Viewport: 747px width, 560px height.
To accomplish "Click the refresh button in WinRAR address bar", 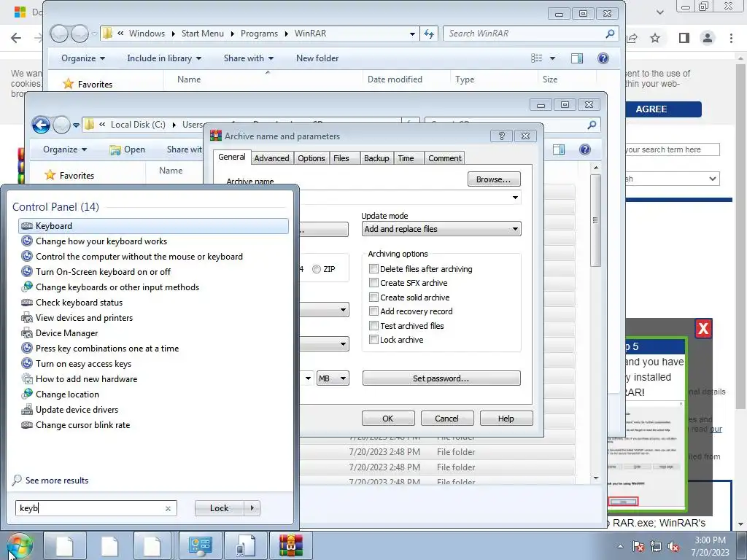I will pos(429,34).
